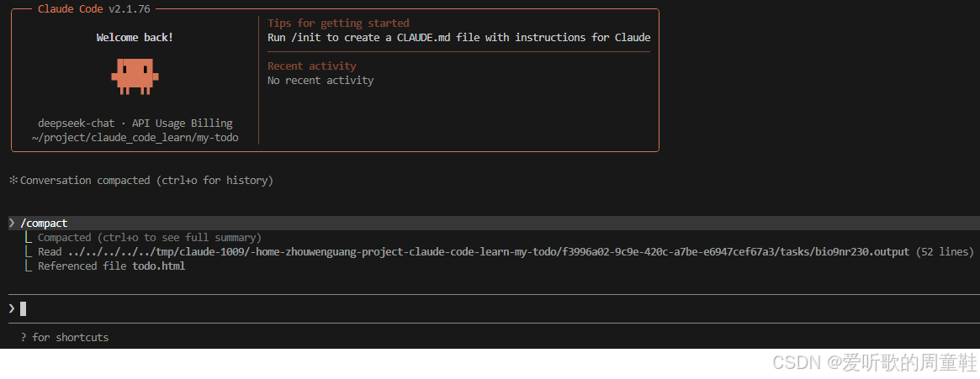Click the asterisk icon before Conversation compacted

point(13,181)
